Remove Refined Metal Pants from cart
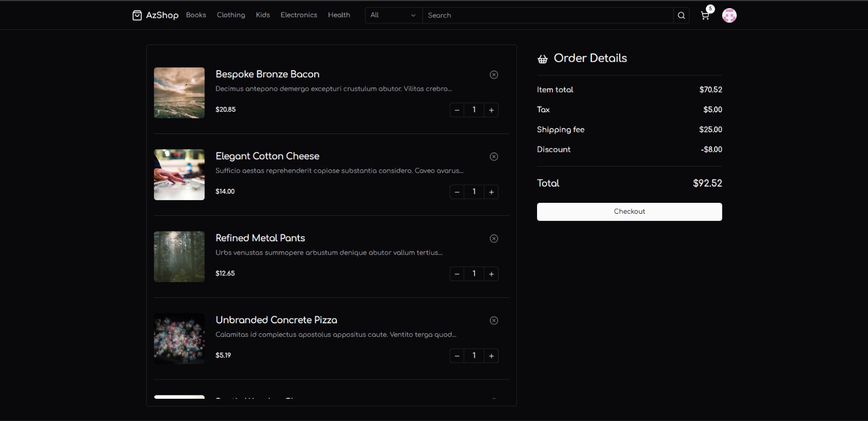This screenshot has height=421, width=868. point(494,239)
